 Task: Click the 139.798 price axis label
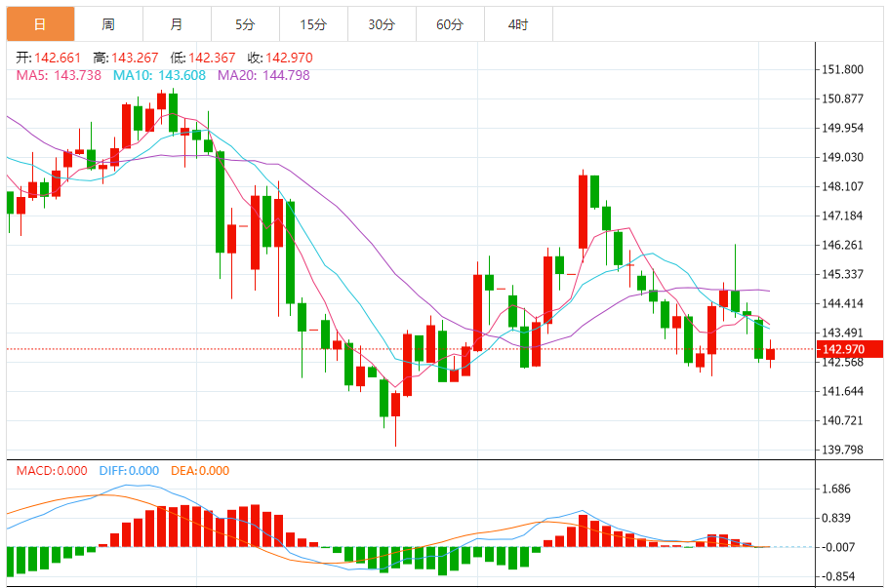843,450
